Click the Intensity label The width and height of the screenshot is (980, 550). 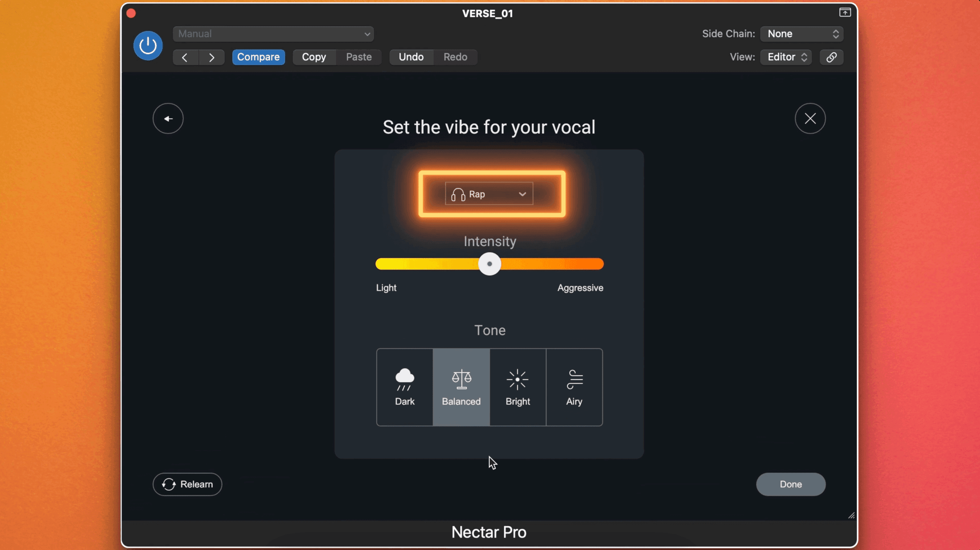pyautogui.click(x=490, y=241)
